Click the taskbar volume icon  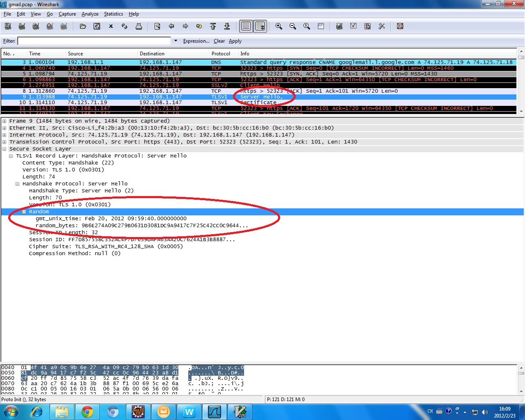tap(484, 412)
